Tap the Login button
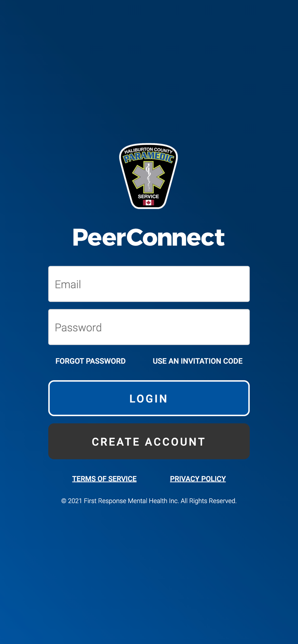Screen dimensions: 298x644 coord(149,398)
